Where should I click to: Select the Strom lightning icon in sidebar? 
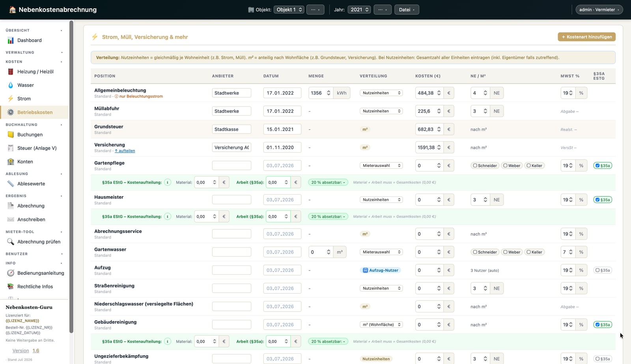click(x=11, y=99)
